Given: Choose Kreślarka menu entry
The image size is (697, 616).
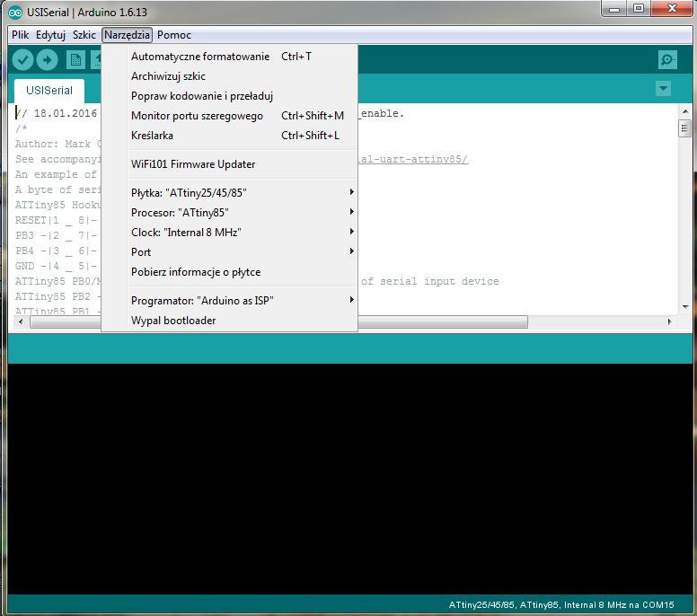Looking at the screenshot, I should (229, 135).
